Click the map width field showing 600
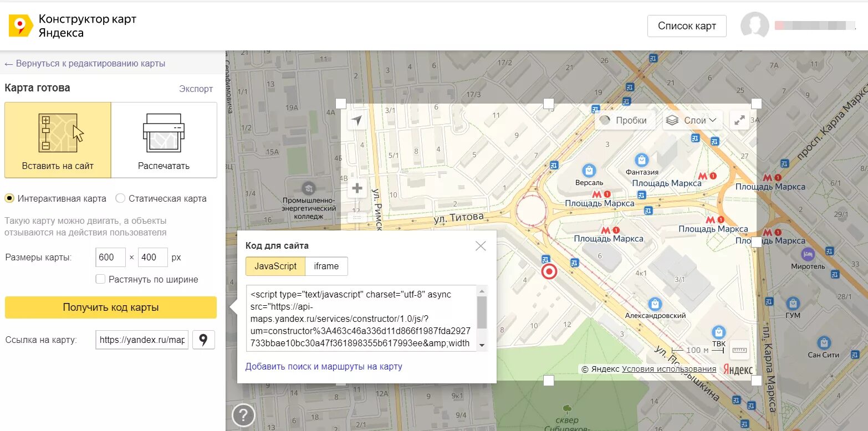Image resolution: width=868 pixels, height=431 pixels. coord(111,257)
